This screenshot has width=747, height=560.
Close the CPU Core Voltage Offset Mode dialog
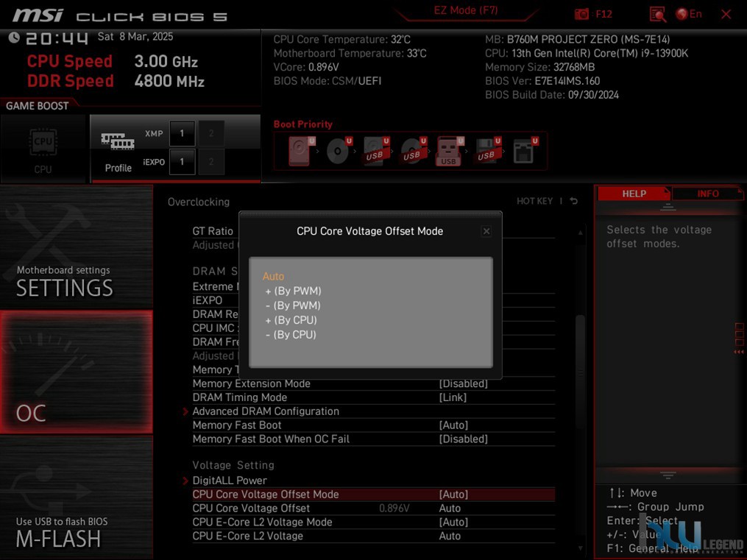coord(486,231)
